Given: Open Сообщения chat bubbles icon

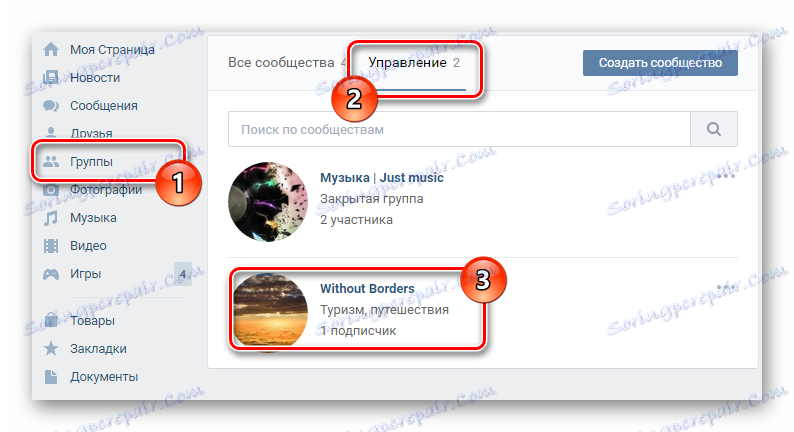Looking at the screenshot, I should click(x=51, y=105).
